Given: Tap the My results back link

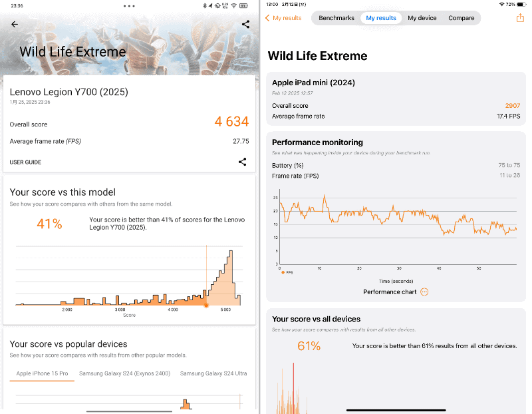Looking at the screenshot, I should click(285, 18).
